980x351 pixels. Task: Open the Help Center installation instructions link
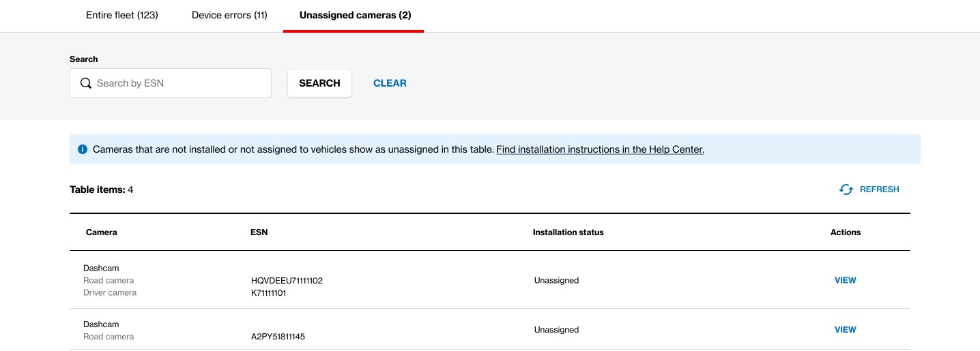600,149
